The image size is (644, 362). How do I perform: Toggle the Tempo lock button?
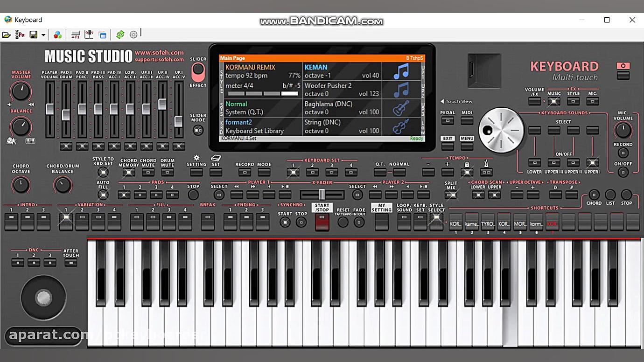click(x=467, y=172)
